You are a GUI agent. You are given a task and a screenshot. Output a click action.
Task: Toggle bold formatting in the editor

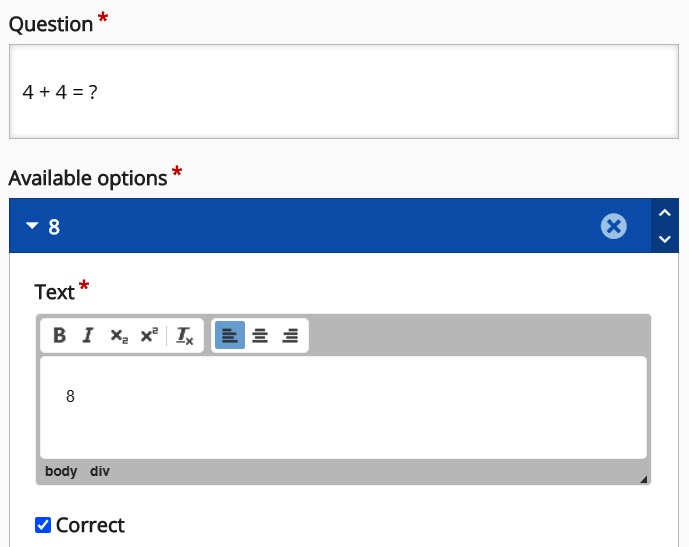59,336
